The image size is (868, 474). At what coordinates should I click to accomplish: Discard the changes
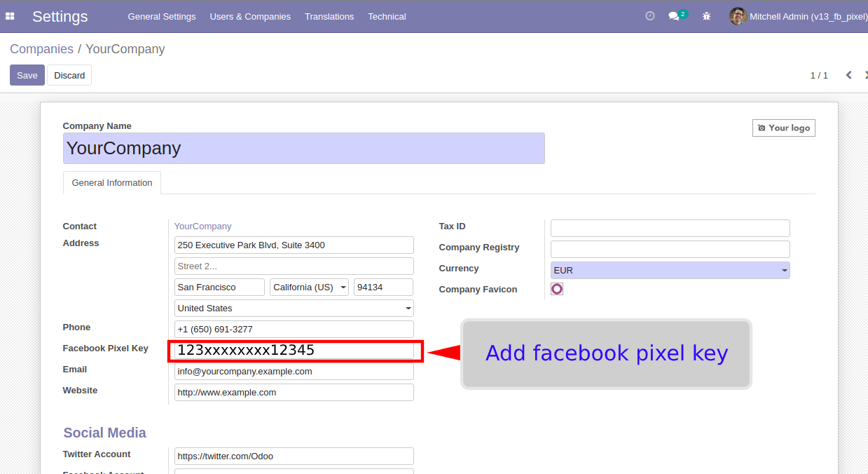pyautogui.click(x=69, y=75)
